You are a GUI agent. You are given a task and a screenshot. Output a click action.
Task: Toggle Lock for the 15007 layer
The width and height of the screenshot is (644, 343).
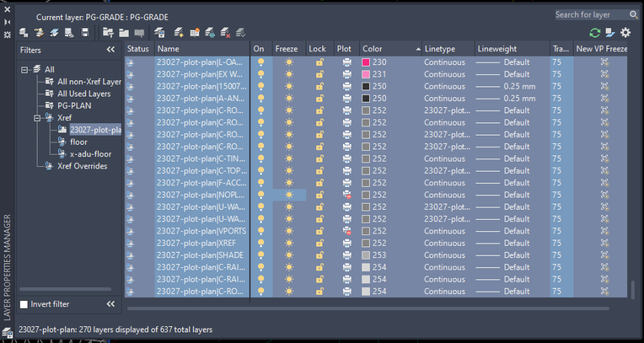(x=319, y=86)
